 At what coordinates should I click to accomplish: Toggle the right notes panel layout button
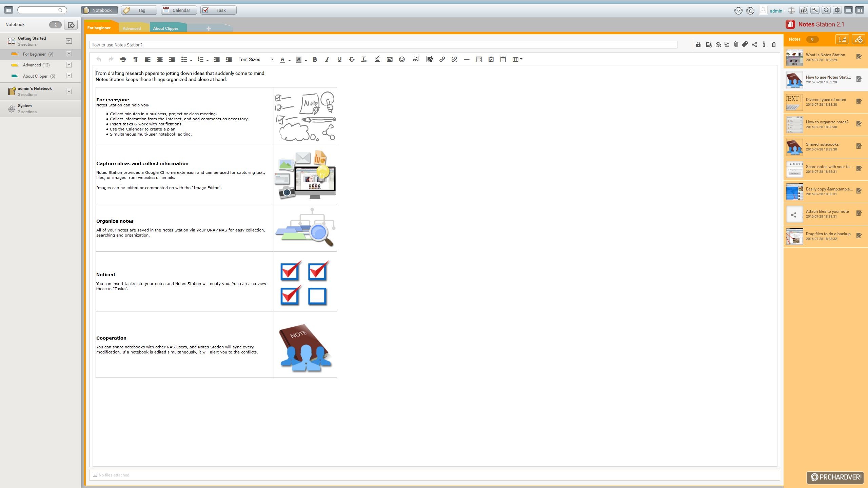coord(860,10)
